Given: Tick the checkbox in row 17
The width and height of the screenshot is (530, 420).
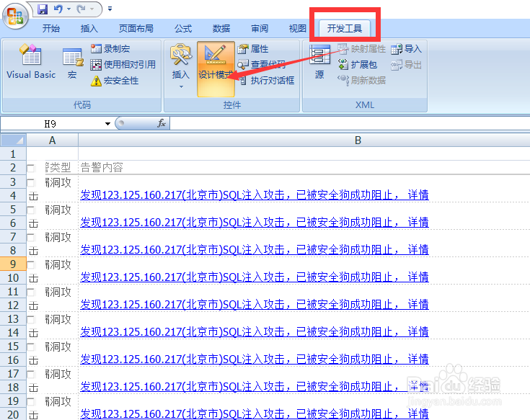Looking at the screenshot, I should click(x=31, y=374).
